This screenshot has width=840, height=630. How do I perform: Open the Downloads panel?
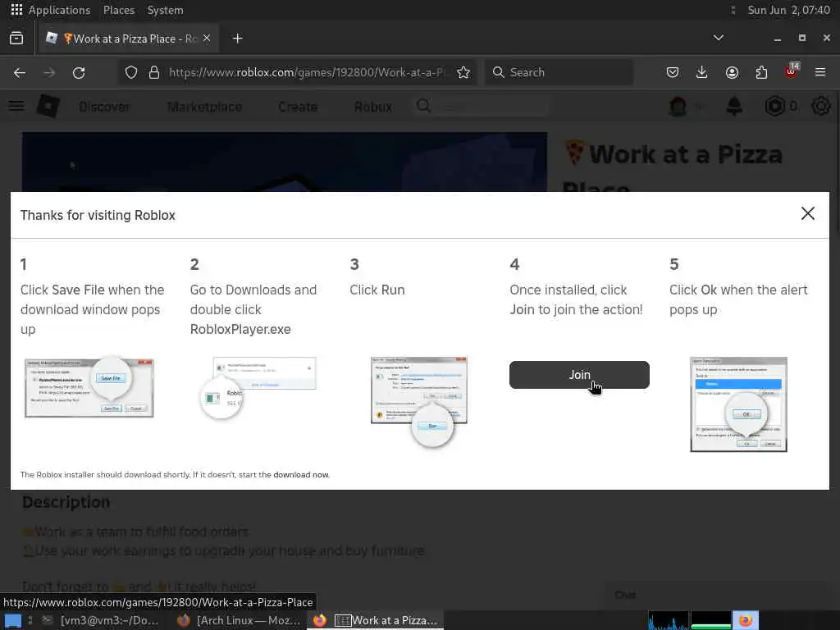[702, 72]
